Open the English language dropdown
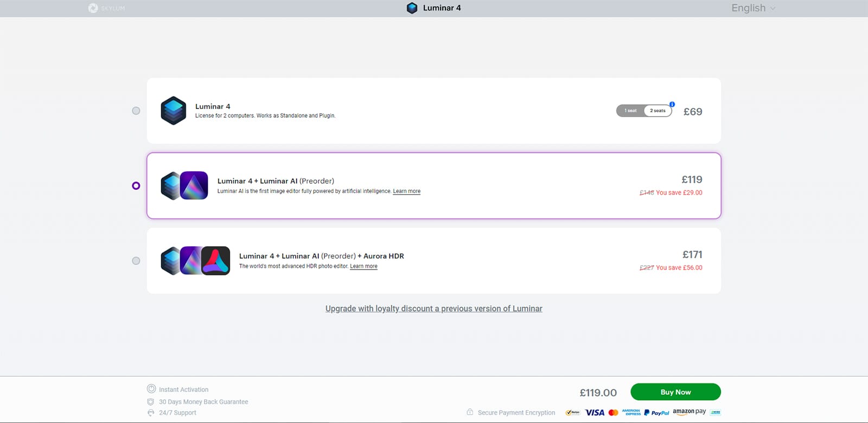868x423 pixels. pos(754,8)
